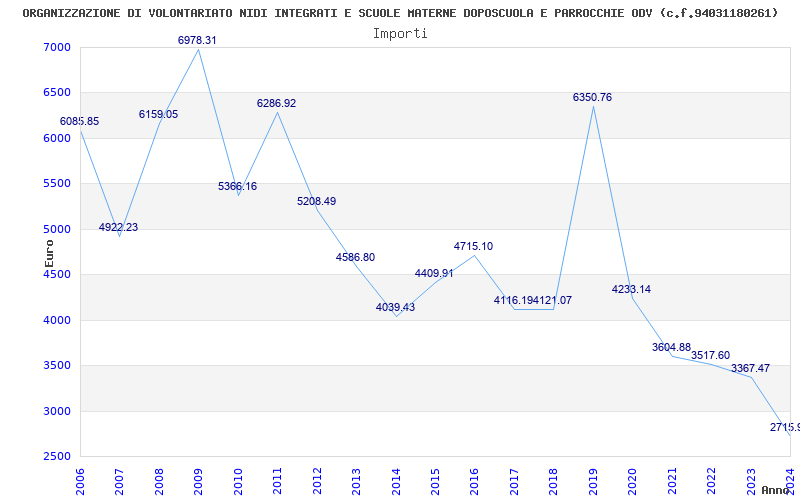Click the 2012 year axis label

(316, 481)
